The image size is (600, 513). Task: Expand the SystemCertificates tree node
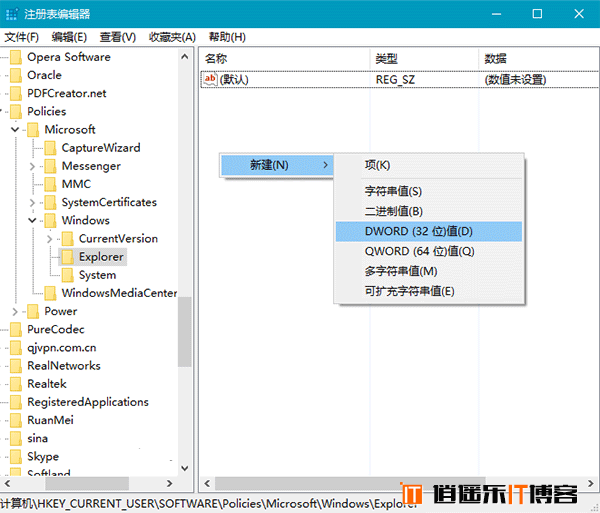coord(32,202)
